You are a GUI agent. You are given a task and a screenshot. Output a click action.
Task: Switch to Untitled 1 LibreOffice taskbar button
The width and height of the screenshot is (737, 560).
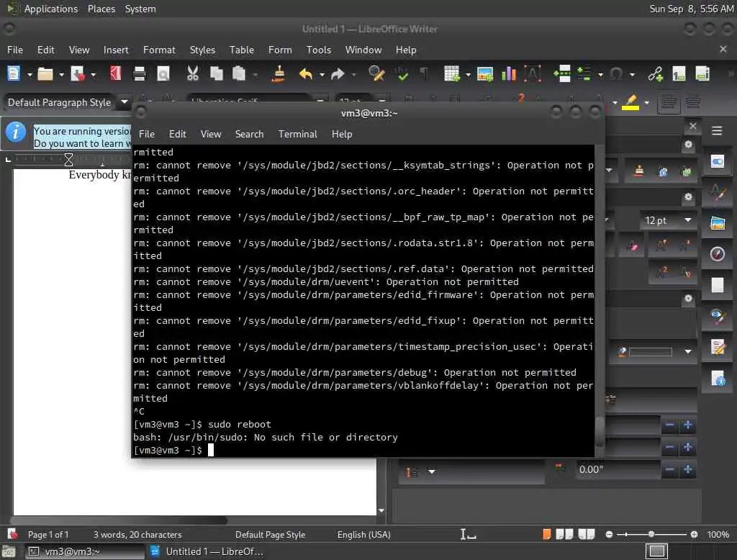(x=207, y=551)
